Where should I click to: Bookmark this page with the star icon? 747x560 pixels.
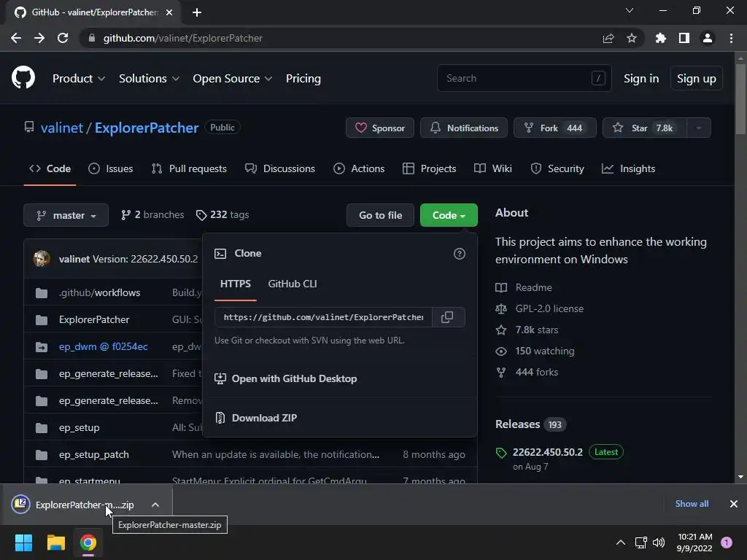coord(632,38)
